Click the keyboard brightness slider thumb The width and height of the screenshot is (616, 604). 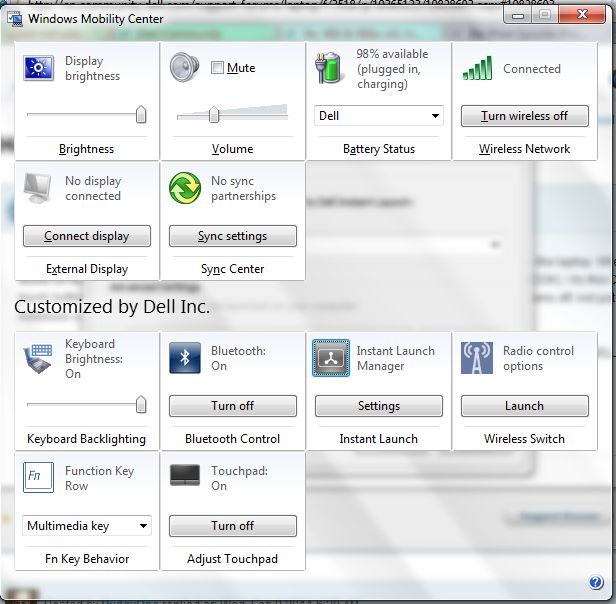click(141, 404)
